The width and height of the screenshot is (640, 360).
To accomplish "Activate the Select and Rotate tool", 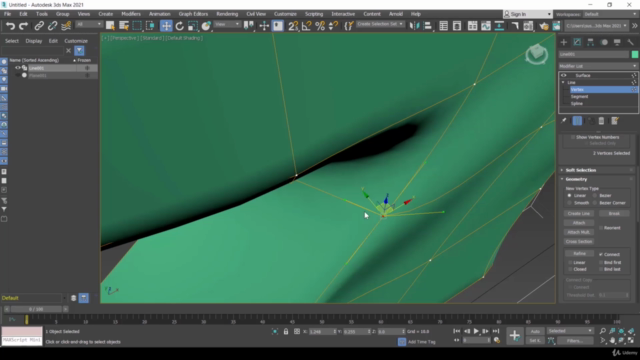I will click(180, 26).
